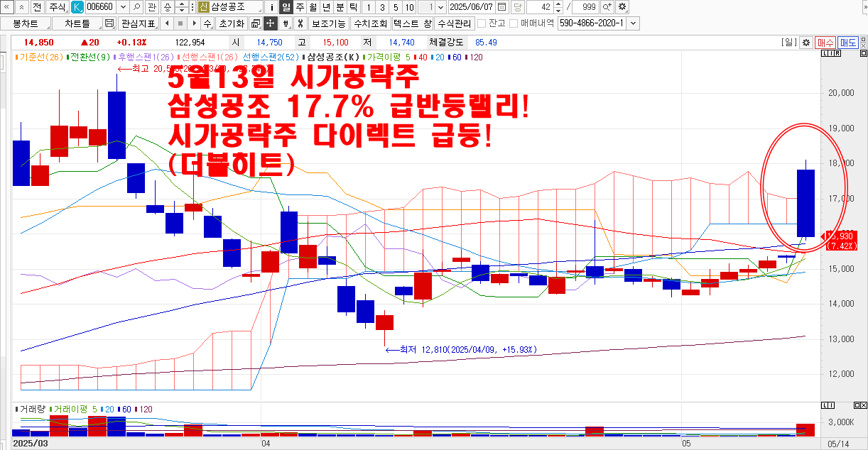Click the 전 button
Screen dimensions: 868x450
coord(37,7)
